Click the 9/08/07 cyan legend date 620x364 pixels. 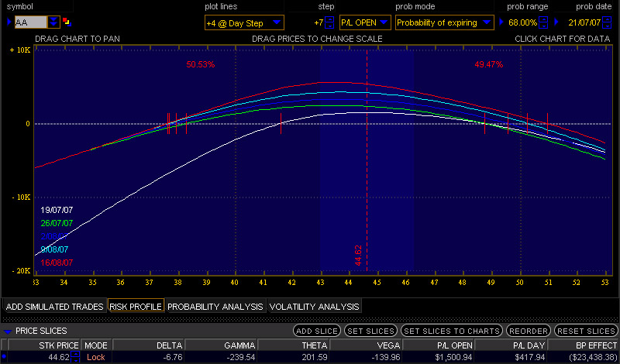(x=54, y=249)
